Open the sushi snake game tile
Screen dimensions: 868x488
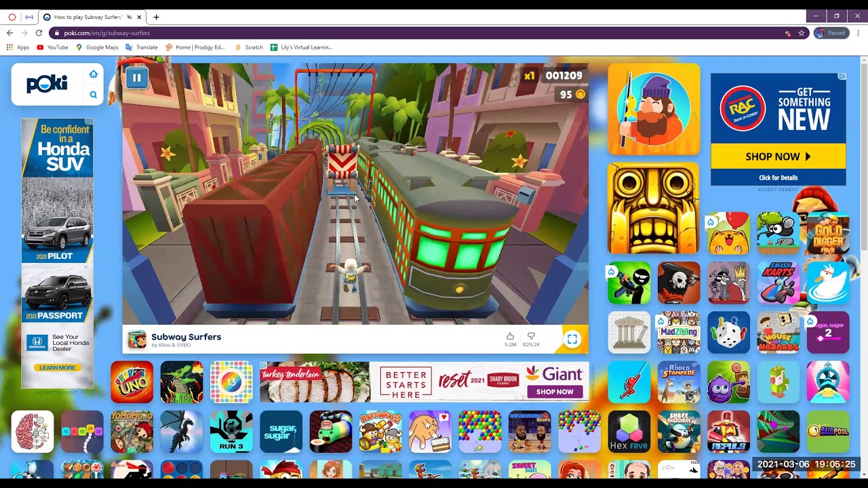tap(331, 432)
